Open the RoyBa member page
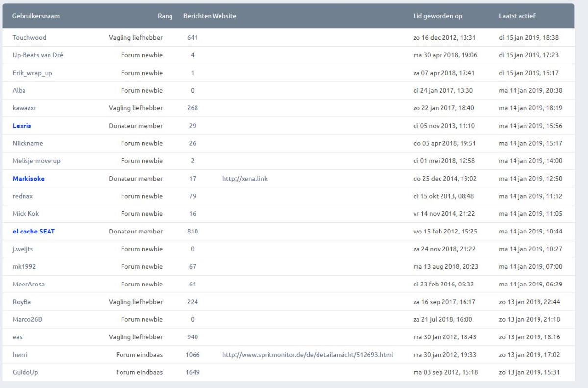The image size is (588, 388). pos(23,302)
